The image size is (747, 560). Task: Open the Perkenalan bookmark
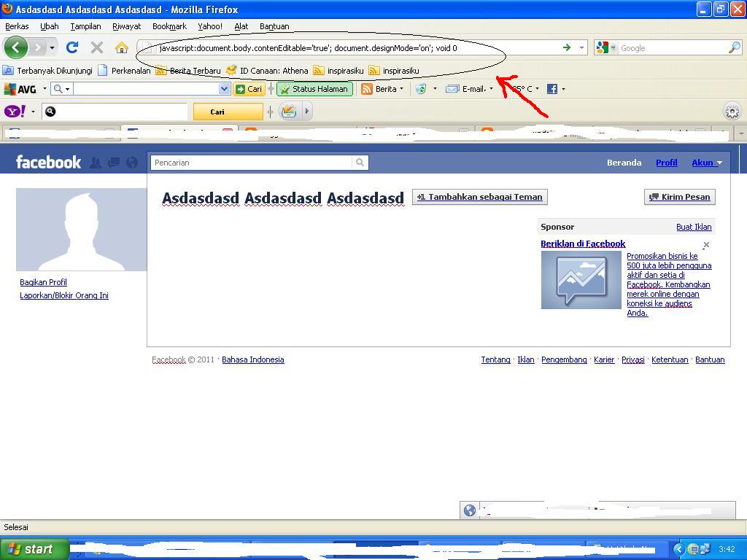coord(124,71)
